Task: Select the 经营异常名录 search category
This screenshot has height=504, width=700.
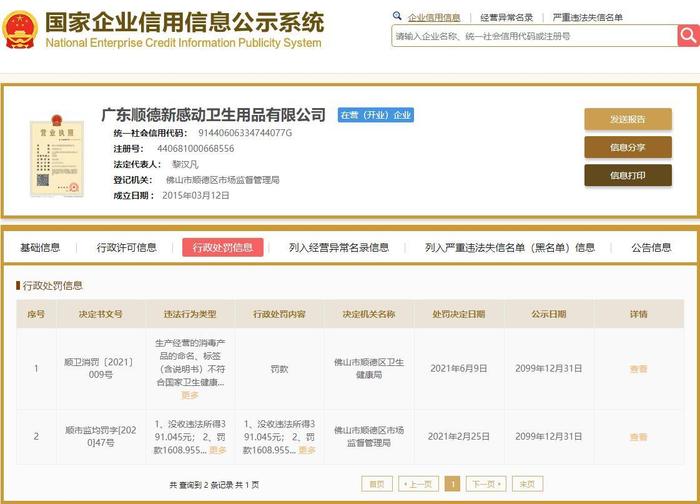Action: [x=506, y=17]
